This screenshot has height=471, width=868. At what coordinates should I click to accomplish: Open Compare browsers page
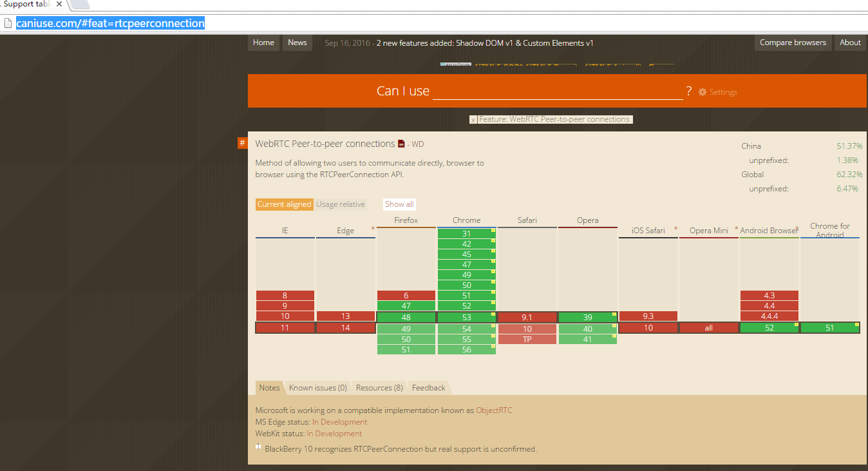coord(793,43)
